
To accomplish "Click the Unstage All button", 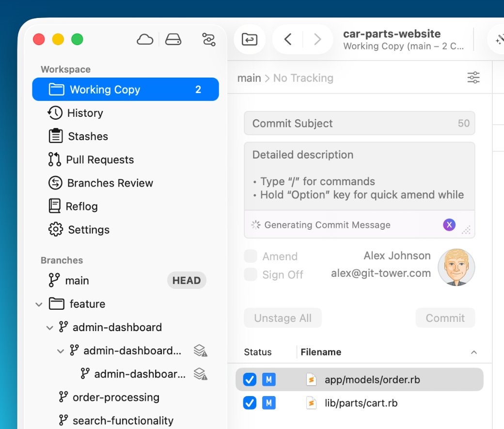I will coord(283,318).
